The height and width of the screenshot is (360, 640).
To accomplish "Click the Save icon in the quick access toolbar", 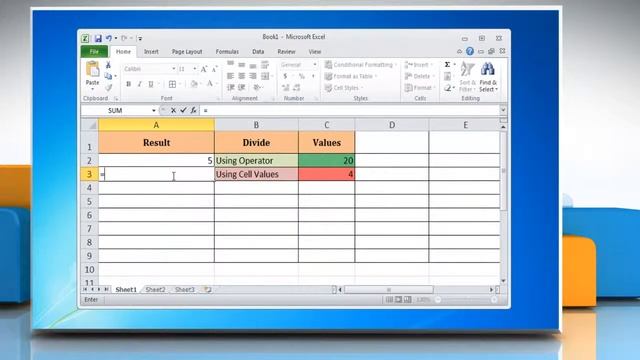I will [x=98, y=38].
